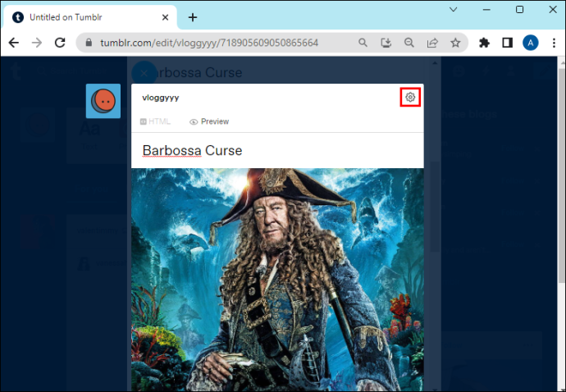Open the browser search icon in address bar
Screen dimensions: 566x392
tap(363, 43)
